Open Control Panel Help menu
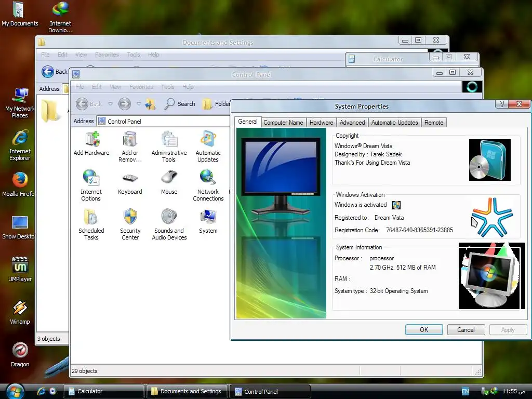Viewport: 532px width, 399px height. point(188,87)
